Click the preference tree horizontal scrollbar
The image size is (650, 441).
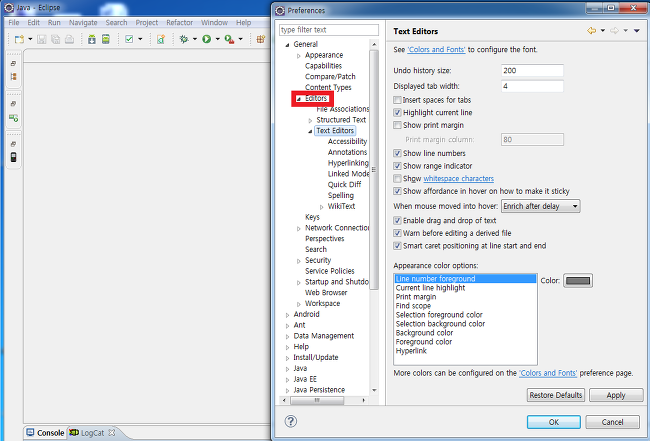(x=317, y=400)
